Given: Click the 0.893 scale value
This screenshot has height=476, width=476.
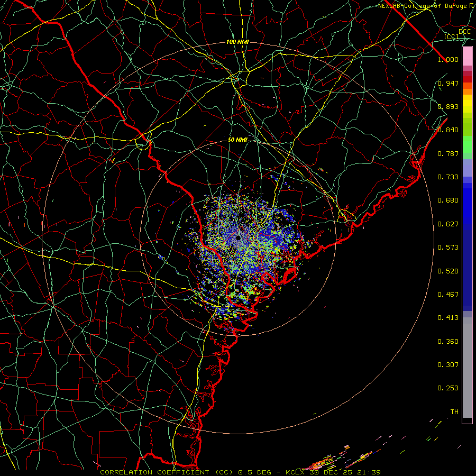Looking at the screenshot, I should 448,106.
